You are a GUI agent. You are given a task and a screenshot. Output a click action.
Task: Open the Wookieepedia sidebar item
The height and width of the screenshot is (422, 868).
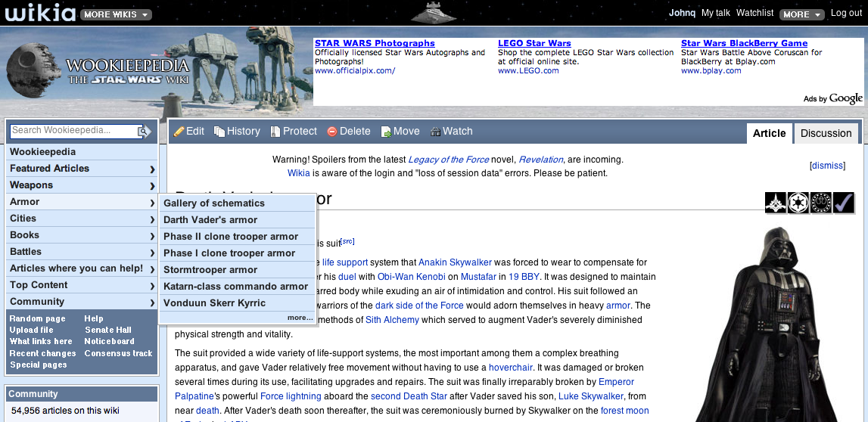click(82, 151)
